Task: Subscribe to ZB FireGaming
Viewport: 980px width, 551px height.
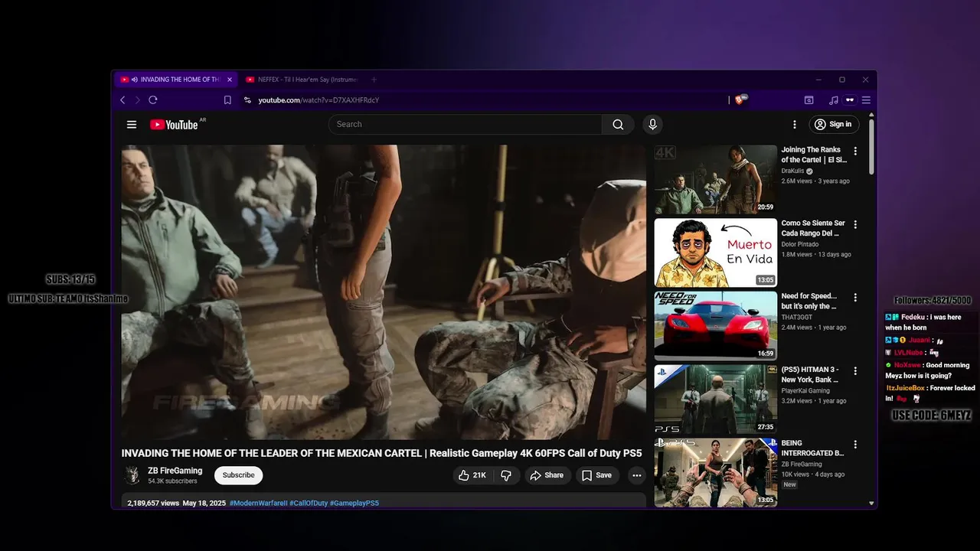Action: 238,475
